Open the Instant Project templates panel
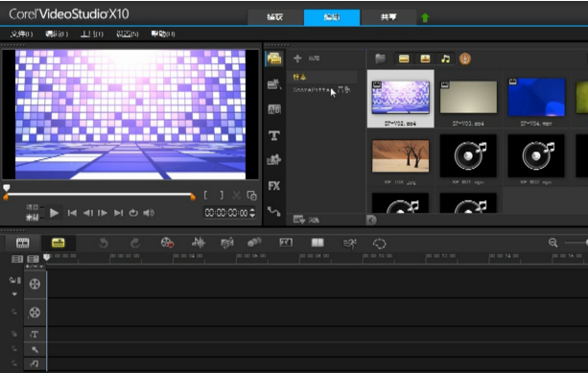 click(274, 84)
